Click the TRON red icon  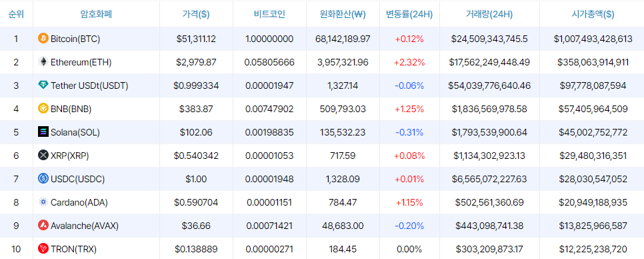pyautogui.click(x=43, y=249)
